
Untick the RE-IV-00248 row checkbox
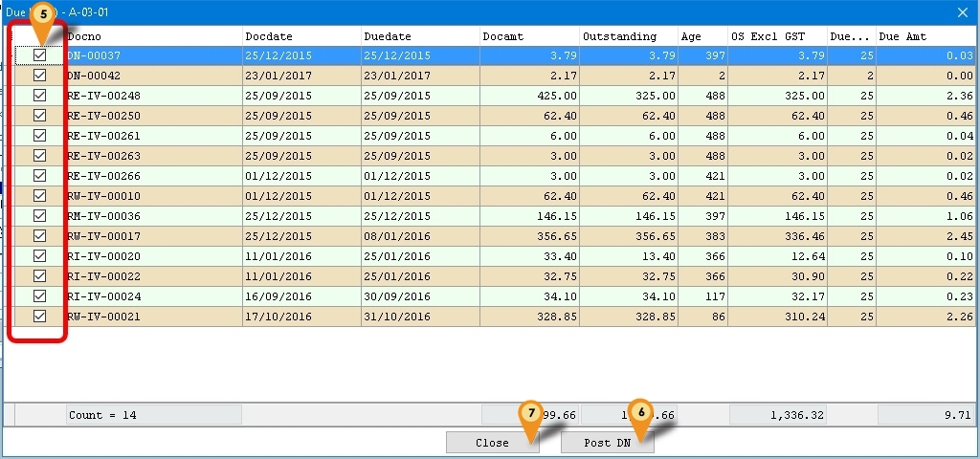[x=40, y=96]
